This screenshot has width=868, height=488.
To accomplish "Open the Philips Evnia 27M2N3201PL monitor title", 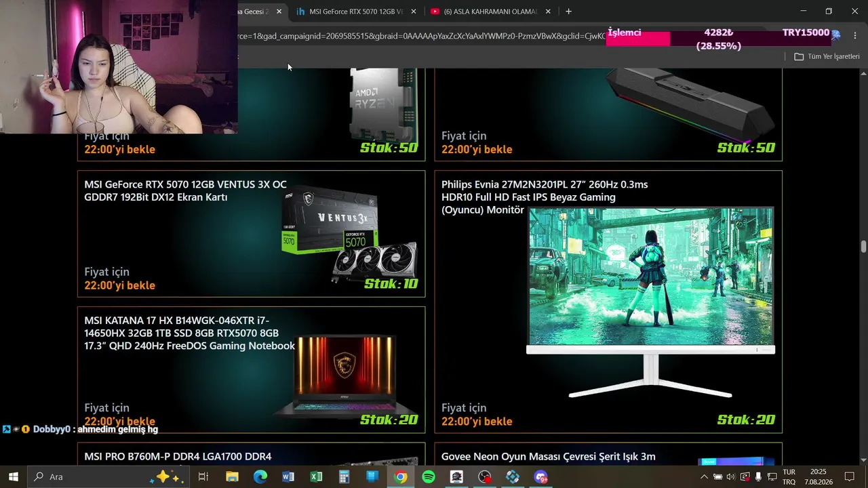I will pyautogui.click(x=545, y=197).
